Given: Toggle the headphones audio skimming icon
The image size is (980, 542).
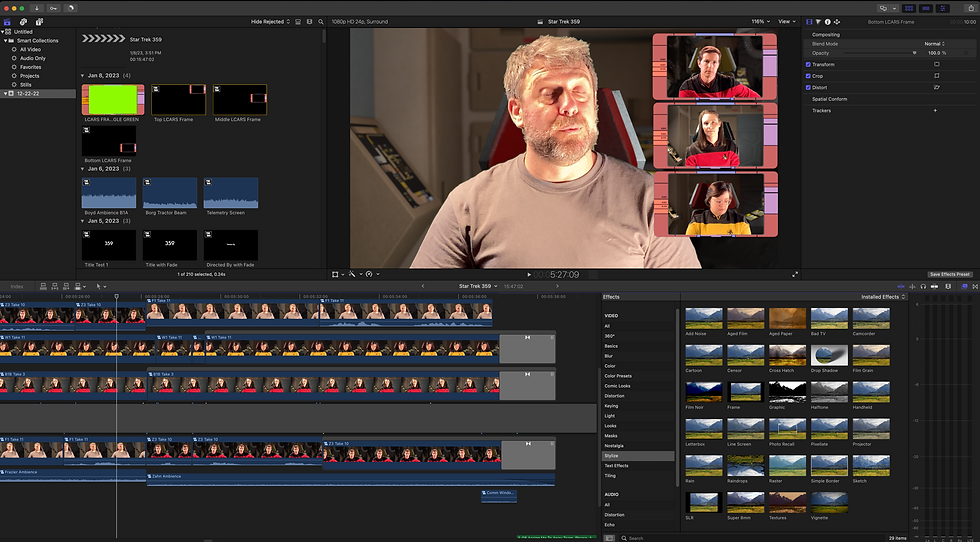Looking at the screenshot, I should (923, 286).
